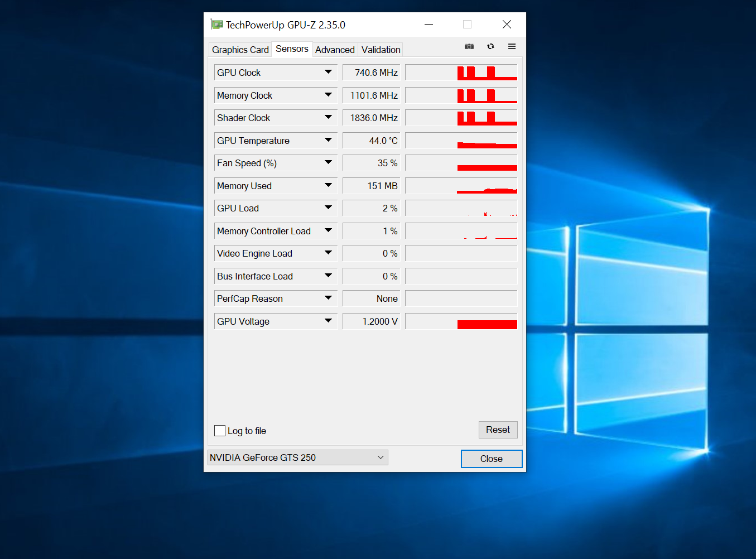Viewport: 756px width, 559px height.
Task: Click the 0 % Video Engine Load value
Action: (372, 253)
